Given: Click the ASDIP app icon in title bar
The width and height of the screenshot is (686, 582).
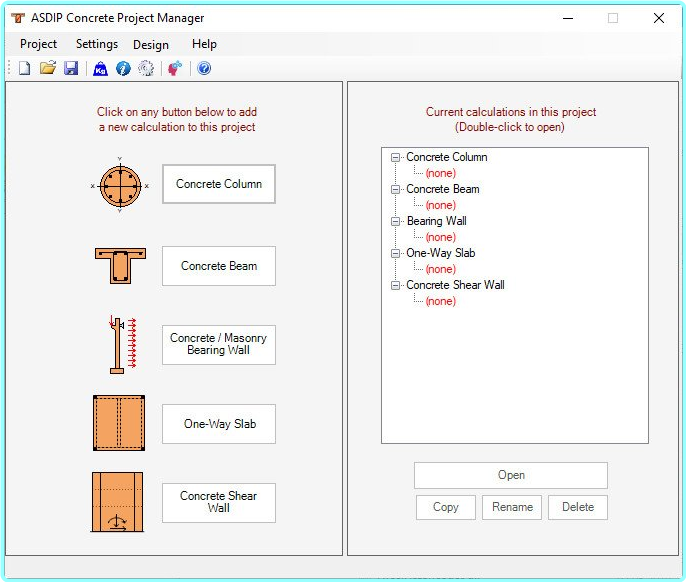Looking at the screenshot, I should (x=18, y=18).
